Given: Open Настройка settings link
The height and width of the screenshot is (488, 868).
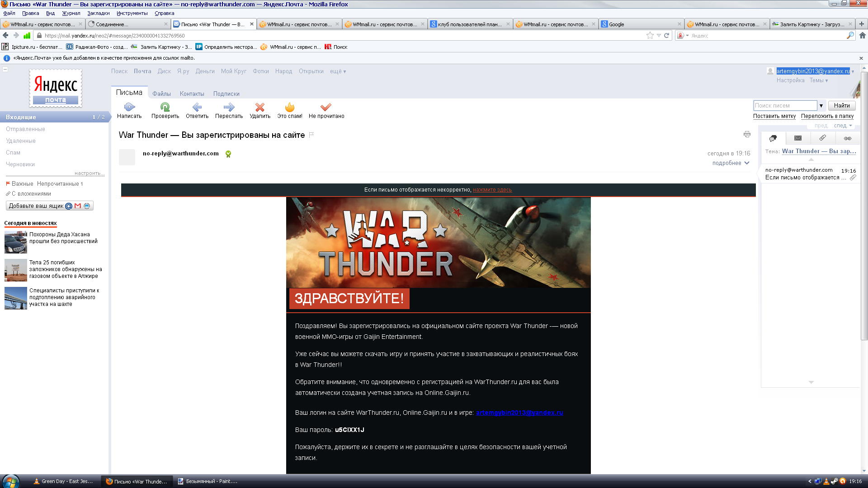Looking at the screenshot, I should pos(791,80).
